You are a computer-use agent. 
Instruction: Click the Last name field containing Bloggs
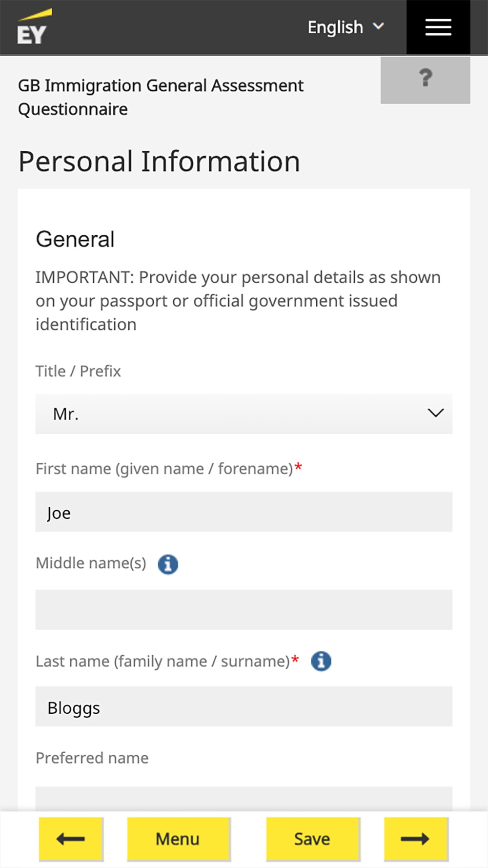[244, 707]
